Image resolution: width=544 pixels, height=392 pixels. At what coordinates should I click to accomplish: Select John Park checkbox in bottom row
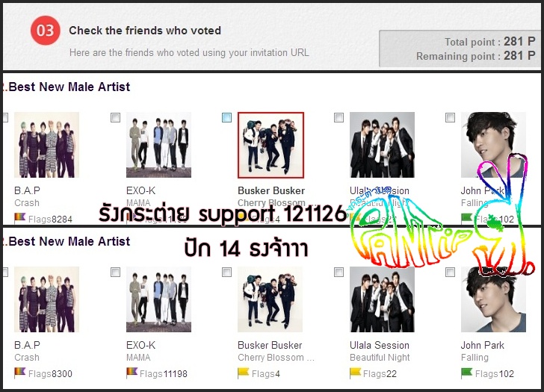[450, 272]
